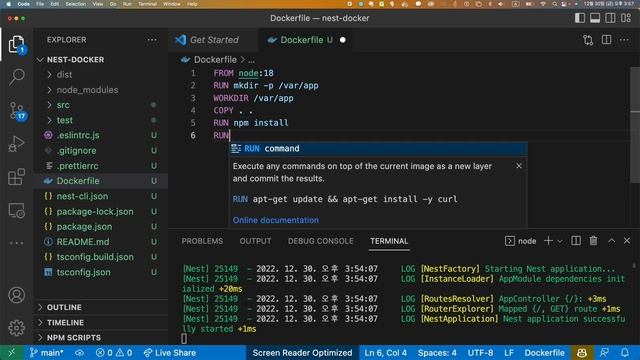Open tsconfig.build.json file

pyautogui.click(x=101, y=257)
